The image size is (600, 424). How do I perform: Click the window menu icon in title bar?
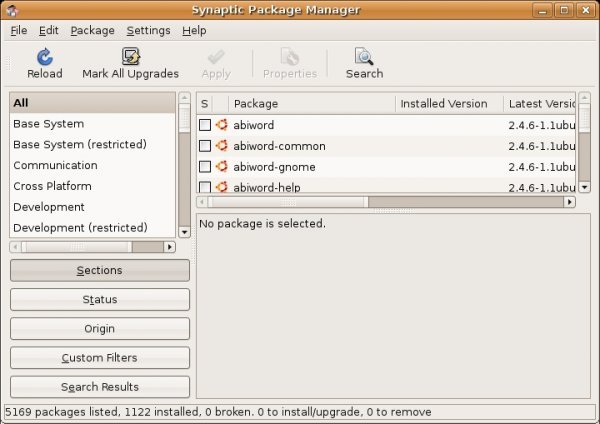coord(11,10)
